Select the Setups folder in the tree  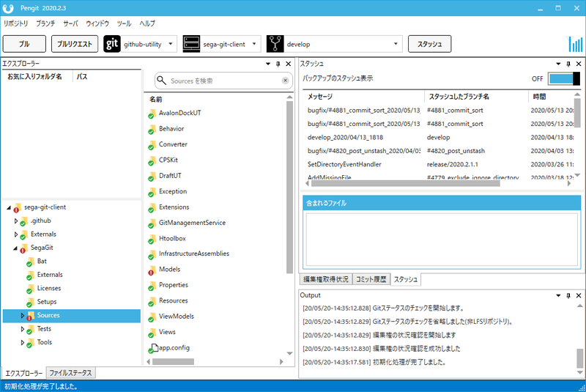47,302
